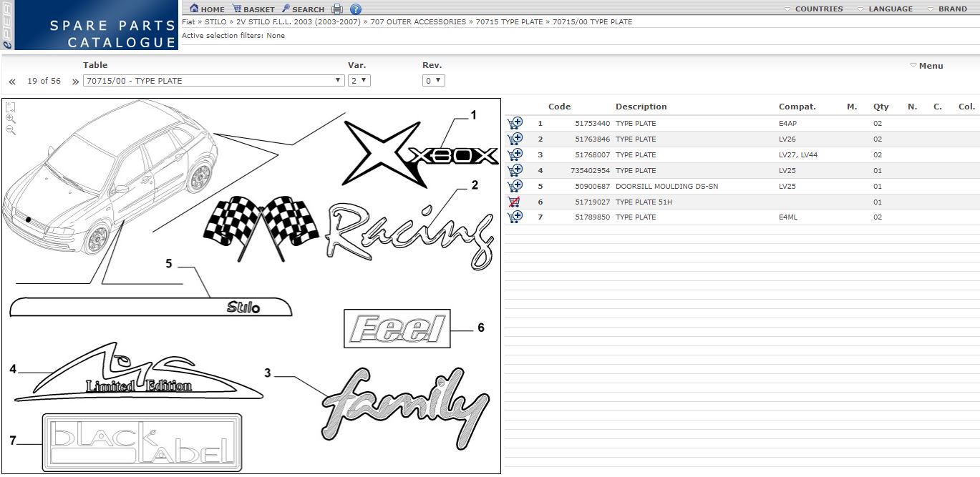The height and width of the screenshot is (477, 980).
Task: Add part 735402954 to basket
Action: tap(515, 170)
